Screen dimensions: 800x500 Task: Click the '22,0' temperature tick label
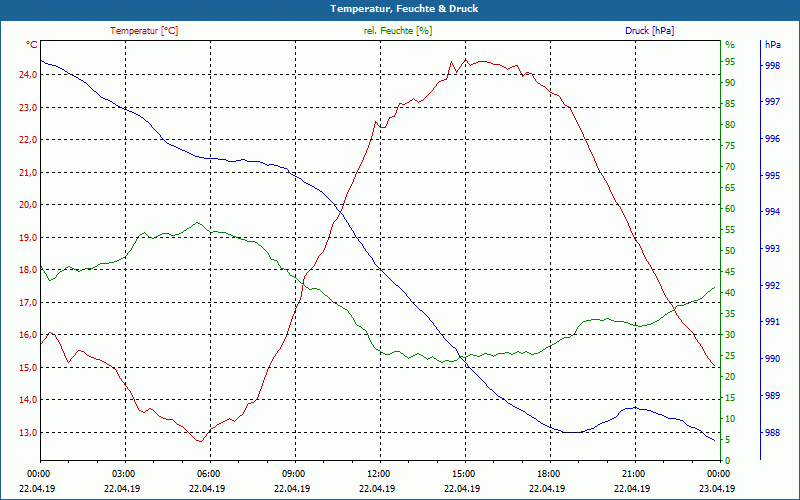pos(29,140)
